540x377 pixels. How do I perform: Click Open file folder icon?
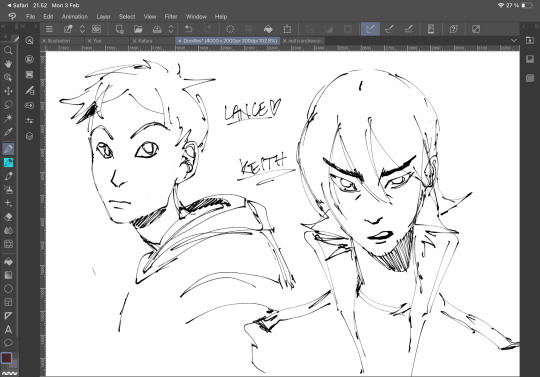tap(138, 29)
